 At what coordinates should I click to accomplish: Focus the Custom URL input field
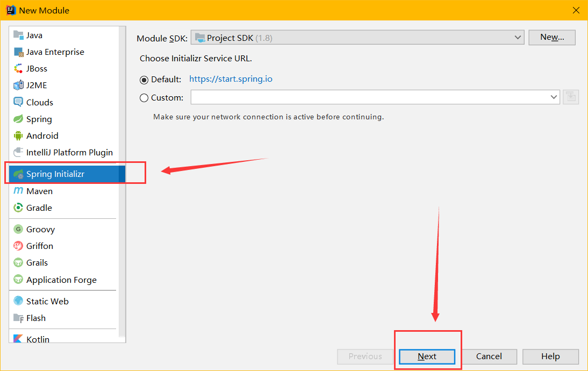click(x=369, y=97)
